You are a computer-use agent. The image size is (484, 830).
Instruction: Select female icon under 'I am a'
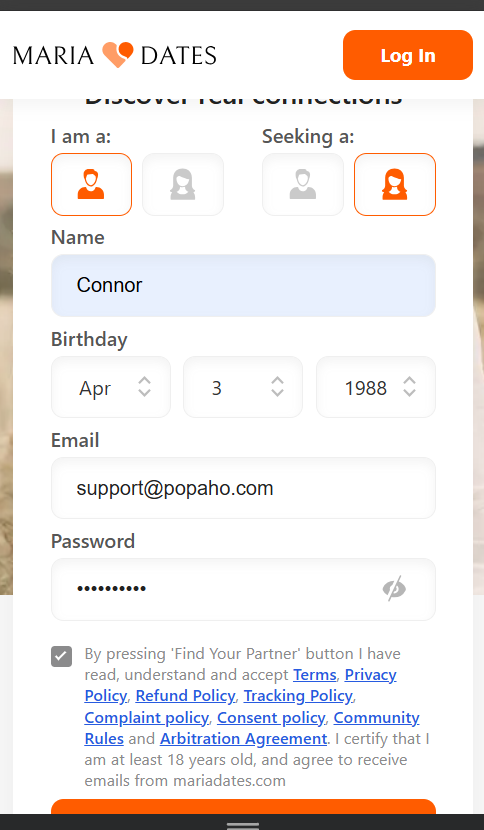tap(183, 184)
